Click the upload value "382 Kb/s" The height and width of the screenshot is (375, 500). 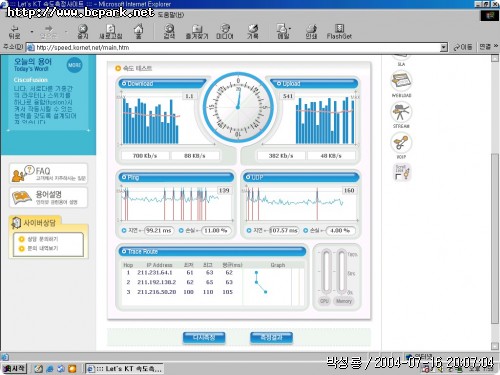[281, 156]
